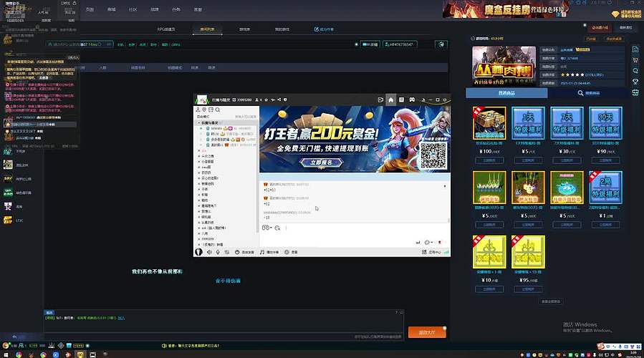The width and height of the screenshot is (644, 358).
Task: Click the trophy icon in right sidebar
Action: (635, 82)
